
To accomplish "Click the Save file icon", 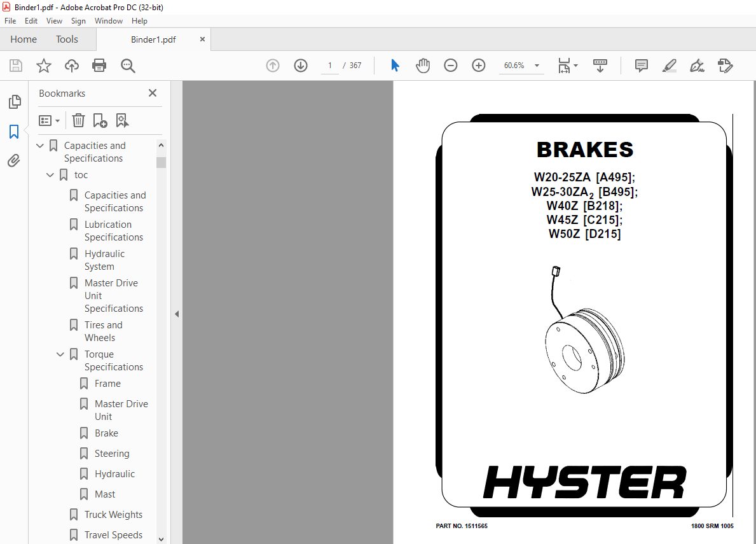I will [16, 66].
